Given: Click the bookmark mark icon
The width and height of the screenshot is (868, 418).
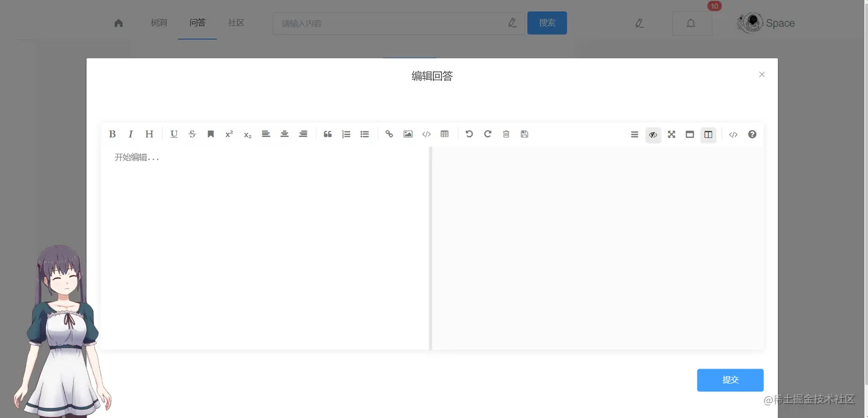Looking at the screenshot, I should (x=211, y=134).
